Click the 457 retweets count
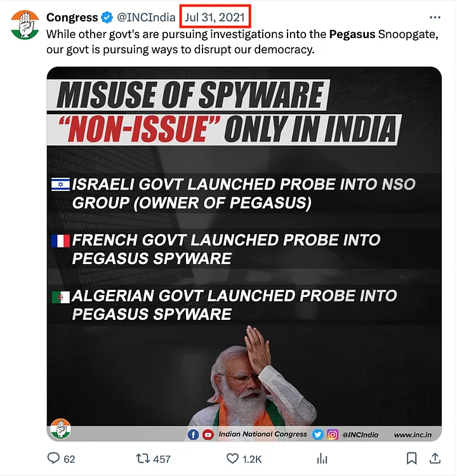Viewport: 457px width, 476px height. click(162, 459)
